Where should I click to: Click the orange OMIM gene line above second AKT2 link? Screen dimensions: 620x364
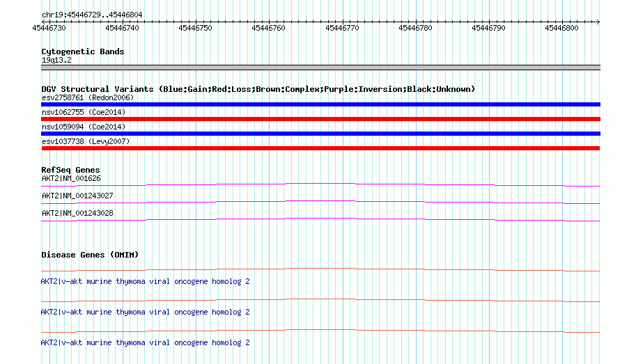(x=320, y=300)
